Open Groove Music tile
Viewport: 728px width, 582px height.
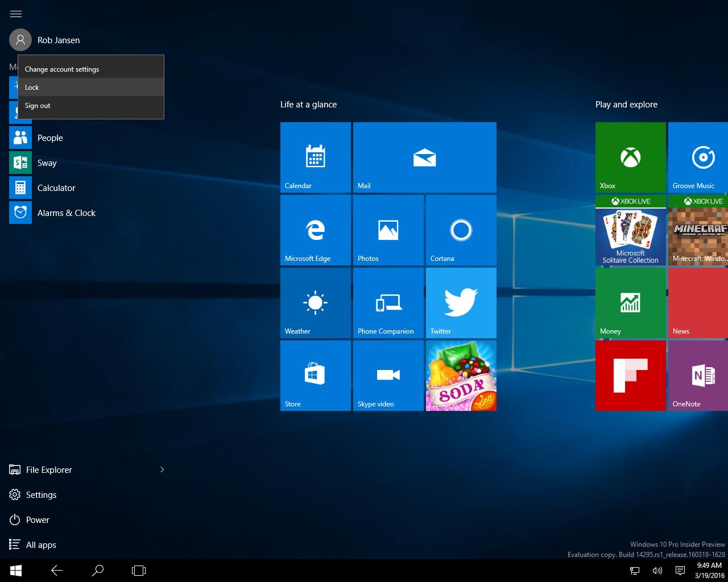(698, 157)
